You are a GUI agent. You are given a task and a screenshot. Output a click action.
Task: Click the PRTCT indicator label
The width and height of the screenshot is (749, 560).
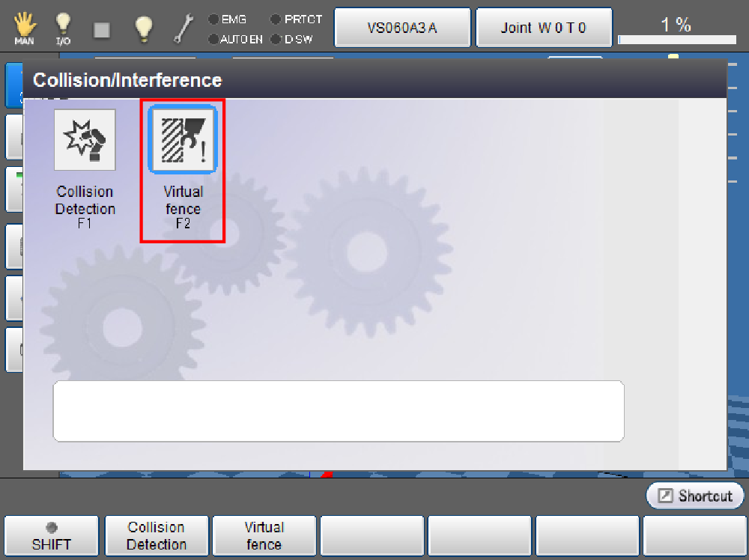click(303, 19)
